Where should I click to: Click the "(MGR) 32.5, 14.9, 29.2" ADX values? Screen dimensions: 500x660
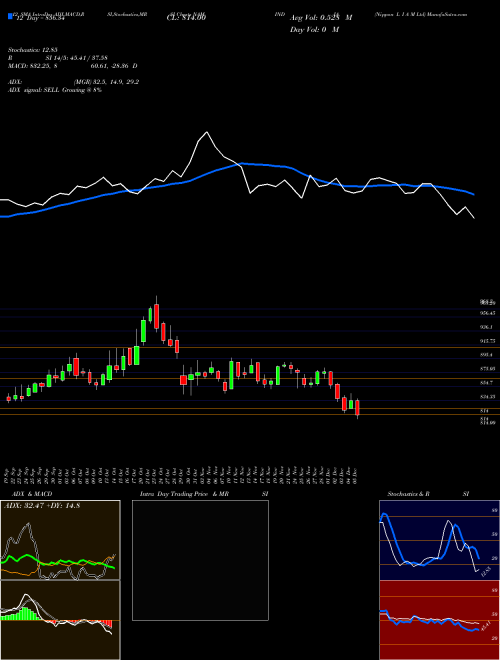coord(106,82)
